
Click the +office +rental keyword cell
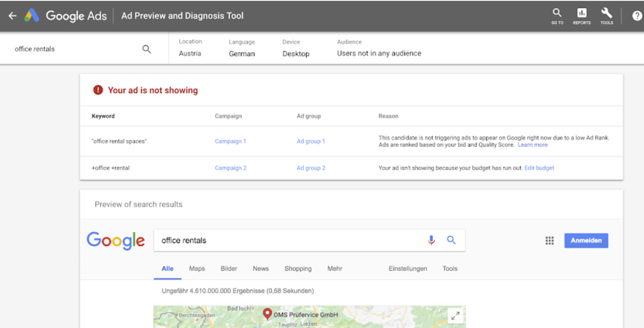tap(111, 168)
